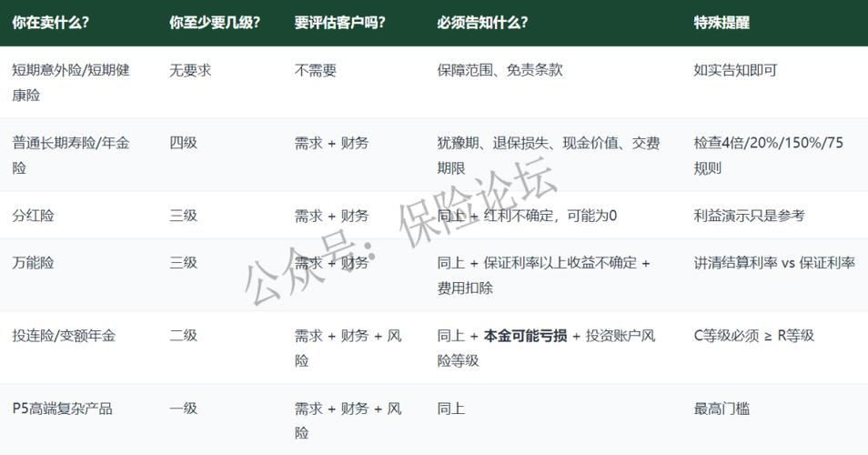This screenshot has height=455, width=868.
Task: Click '需求 + 财务' in the 分红险 row
Action: [331, 216]
